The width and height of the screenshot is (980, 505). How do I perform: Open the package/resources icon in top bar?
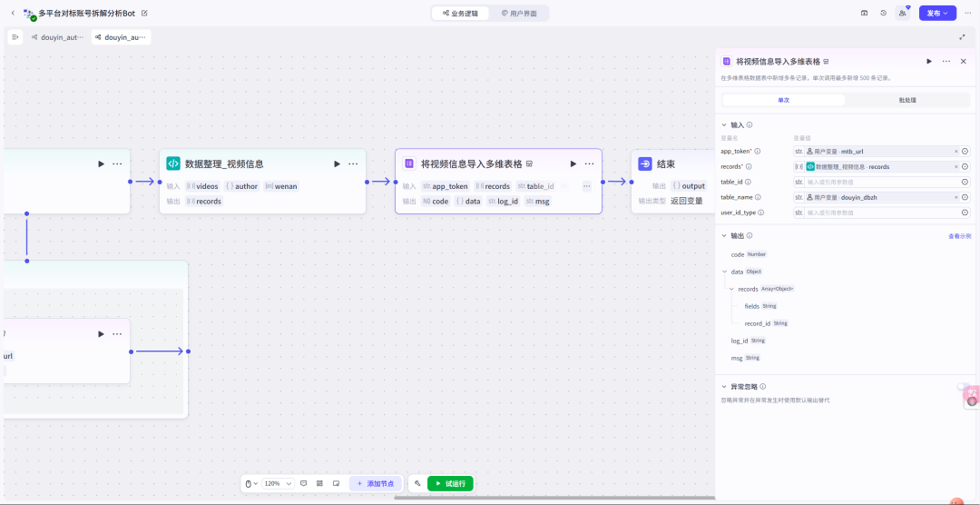(x=865, y=13)
